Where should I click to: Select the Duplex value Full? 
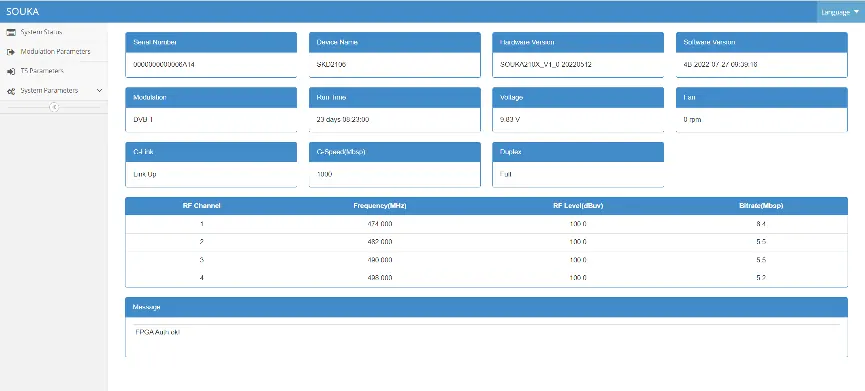click(505, 174)
